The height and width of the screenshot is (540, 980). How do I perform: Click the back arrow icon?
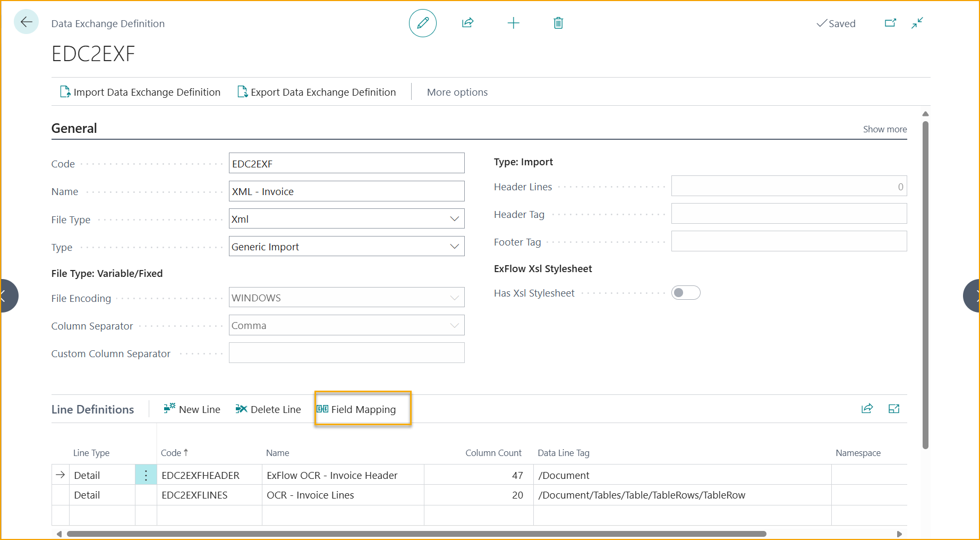pos(26,22)
